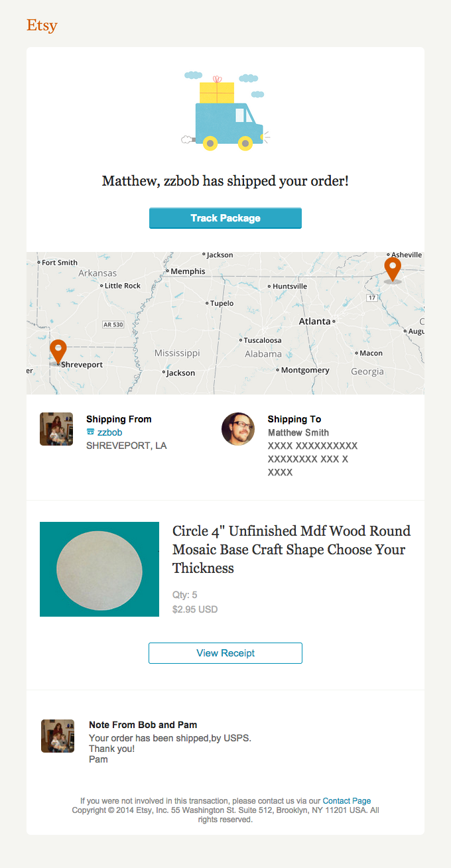
Task: Click the shop icon beside zzbob
Action: tap(90, 432)
